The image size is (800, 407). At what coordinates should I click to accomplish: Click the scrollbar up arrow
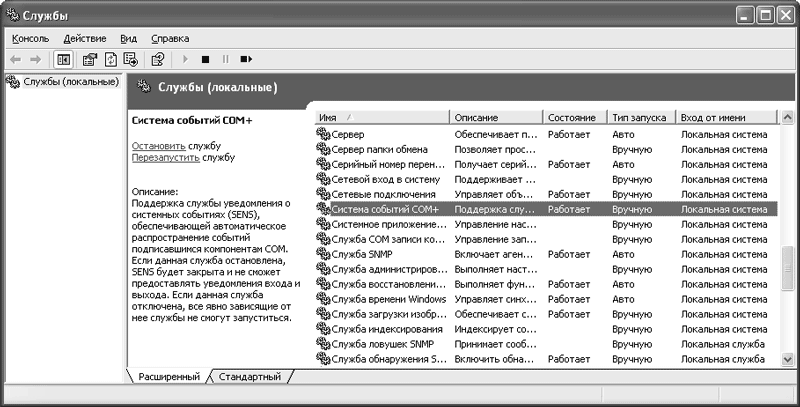coord(787,117)
